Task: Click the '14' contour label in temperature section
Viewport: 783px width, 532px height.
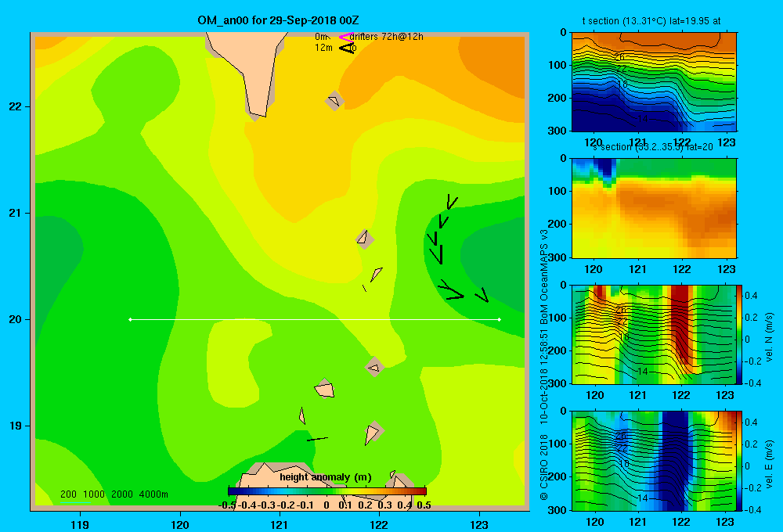Action: click(x=642, y=119)
